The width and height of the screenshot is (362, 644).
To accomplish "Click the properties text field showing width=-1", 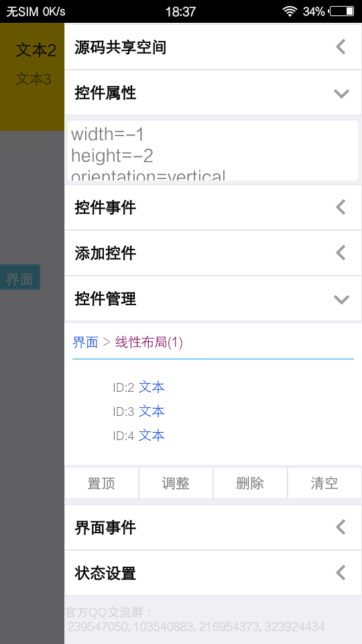I will pos(213,151).
